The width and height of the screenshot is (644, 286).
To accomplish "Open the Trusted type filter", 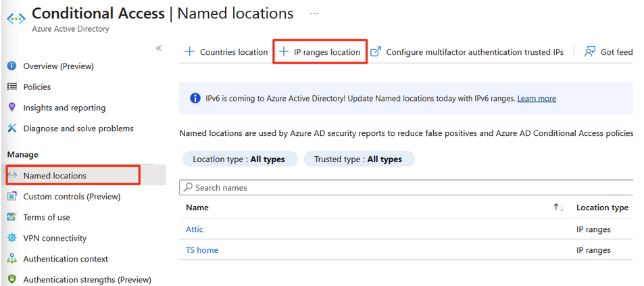I will [x=358, y=160].
